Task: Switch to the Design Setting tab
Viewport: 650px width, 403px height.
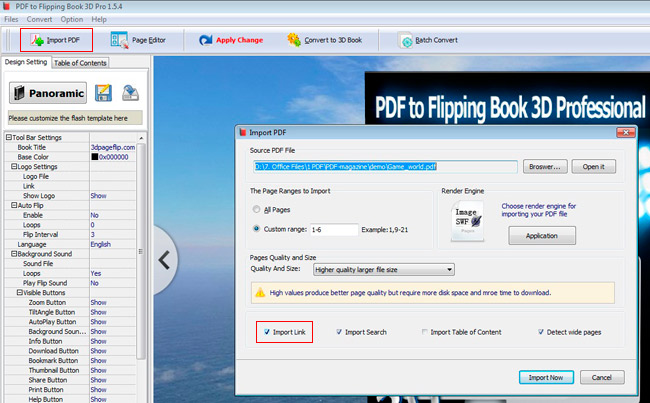Action: point(26,62)
